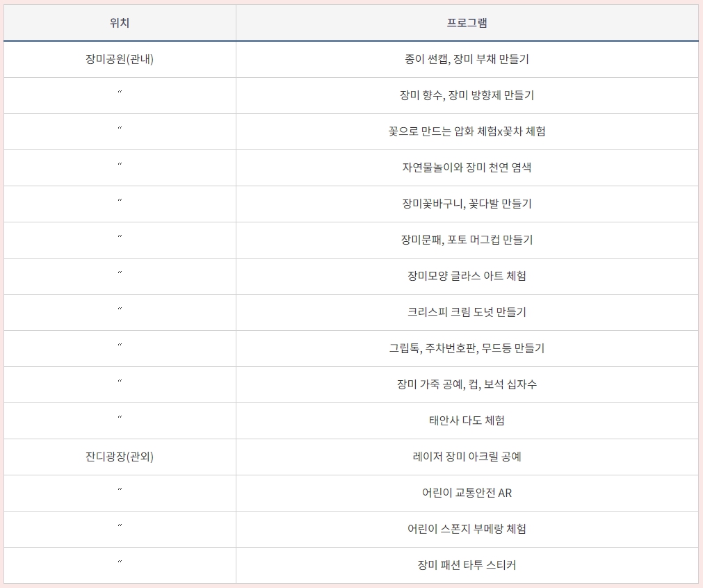Viewport: 703px width, 588px height.
Task: Select the 장미공원(관내) location cell
Action: (120, 59)
